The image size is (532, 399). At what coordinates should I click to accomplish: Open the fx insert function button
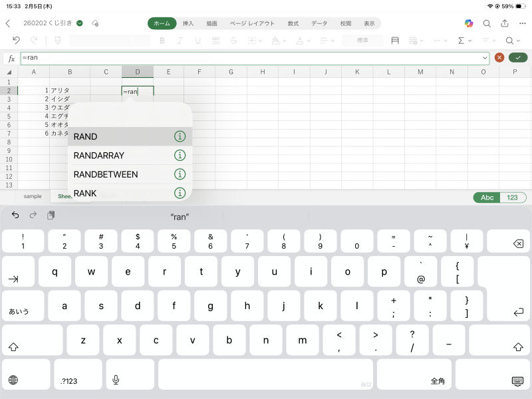coord(11,59)
